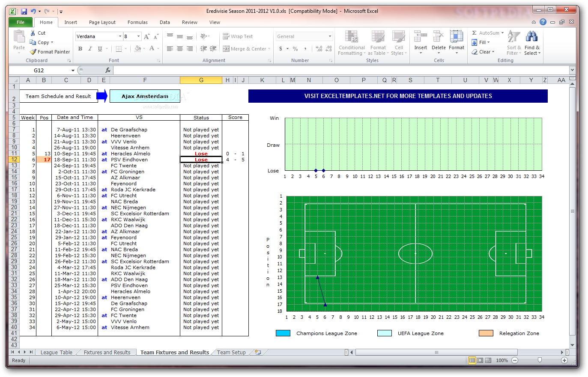588x377 pixels.
Task: Click the Font Color A icon
Action: click(152, 49)
